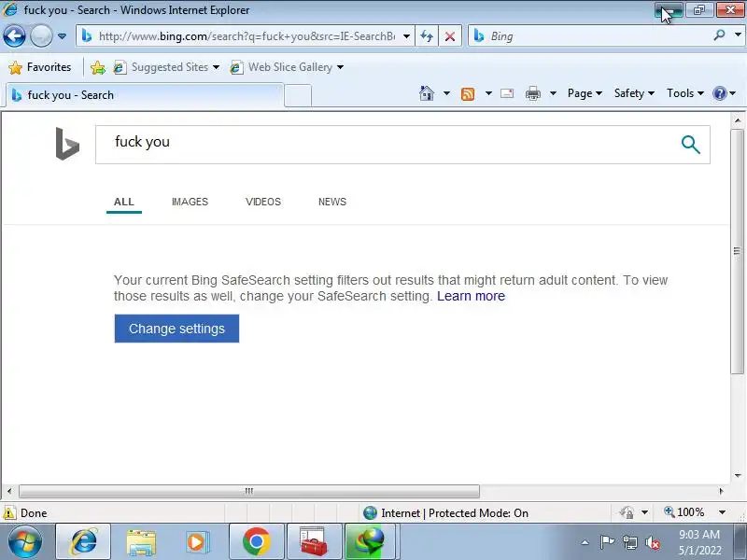Stop loading with the red X icon

click(x=450, y=36)
